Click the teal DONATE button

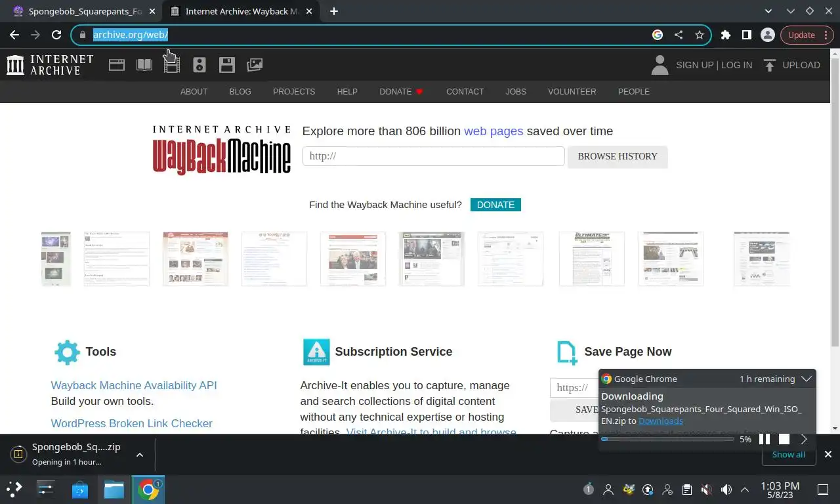[495, 205]
